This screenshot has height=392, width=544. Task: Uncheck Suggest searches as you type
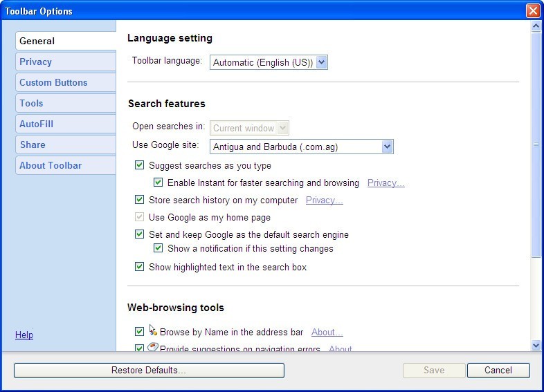click(140, 166)
